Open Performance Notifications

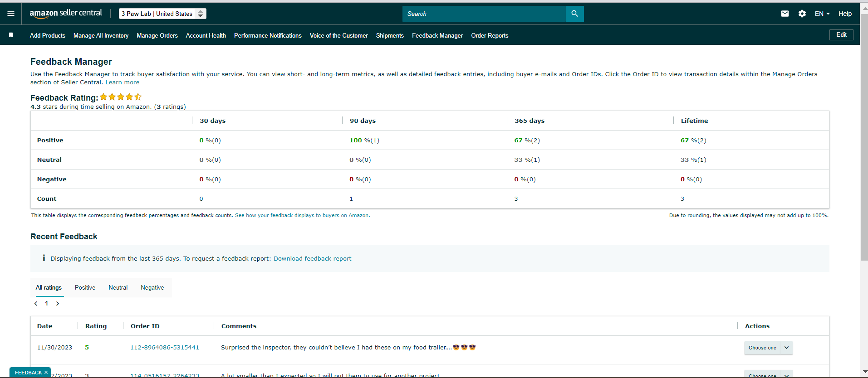click(268, 35)
